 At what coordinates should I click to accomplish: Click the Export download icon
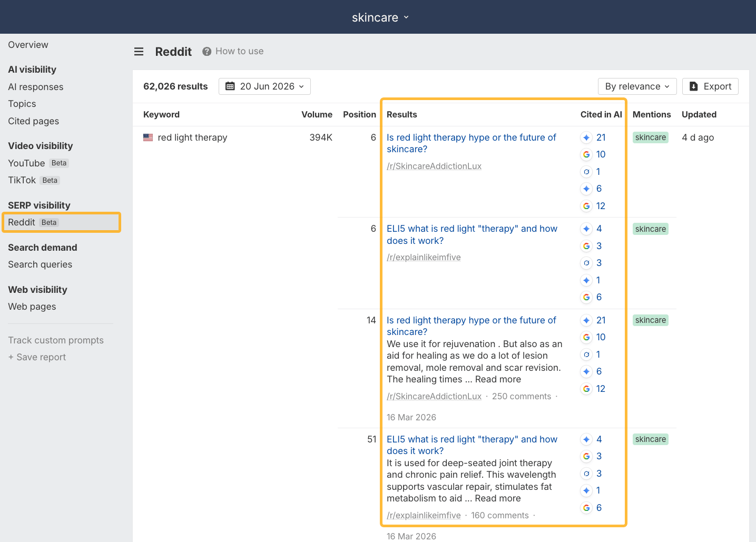tap(694, 86)
